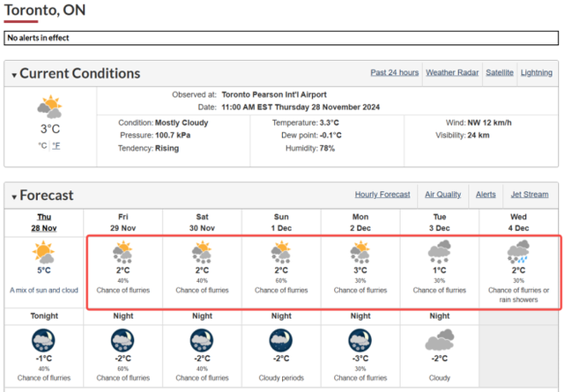Click Sunday 1 Dec daytime flurries icon

pos(281,252)
